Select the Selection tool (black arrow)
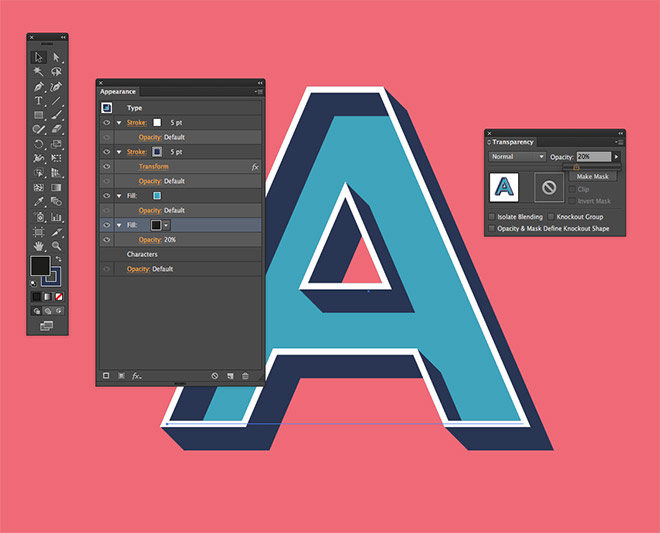 pyautogui.click(x=38, y=57)
